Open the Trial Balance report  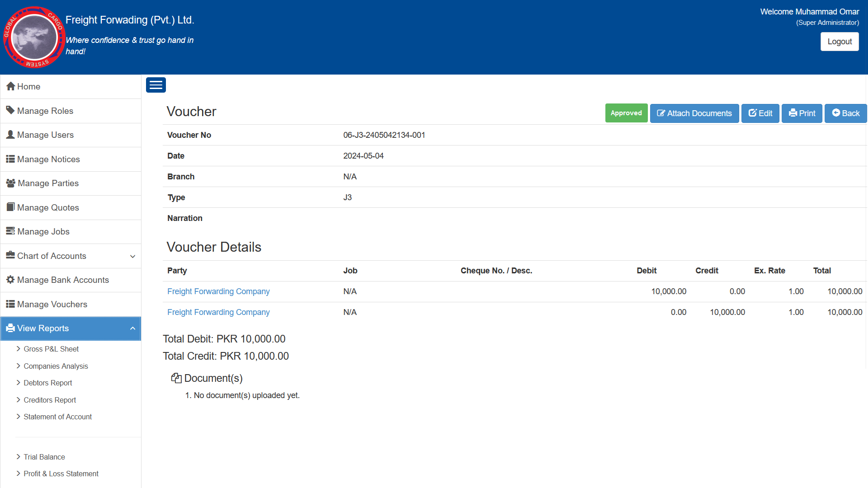coord(44,457)
